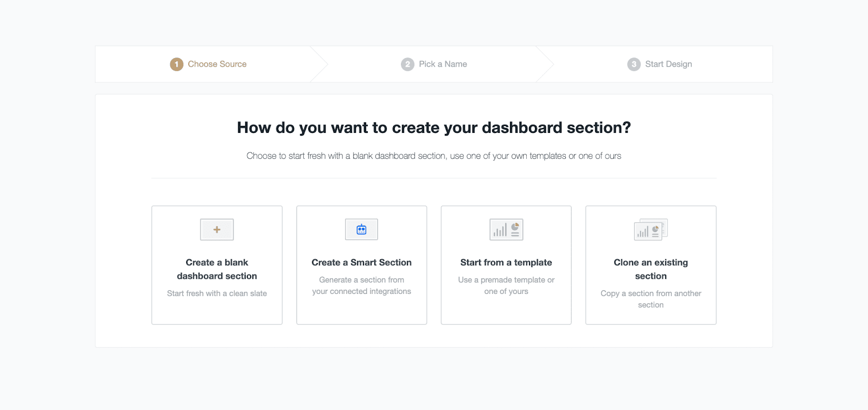Image resolution: width=868 pixels, height=410 pixels.
Task: Click the Use a premade template description text
Action: click(x=505, y=285)
